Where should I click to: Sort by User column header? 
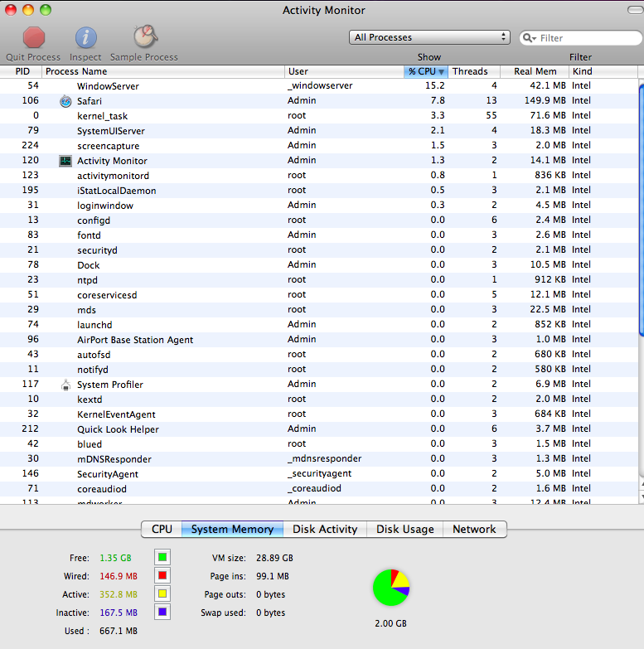(344, 71)
